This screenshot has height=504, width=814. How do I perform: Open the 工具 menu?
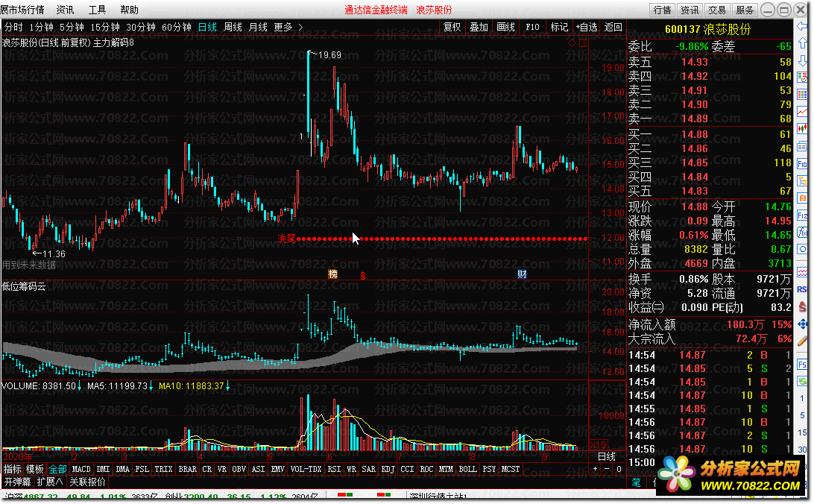pyautogui.click(x=97, y=10)
